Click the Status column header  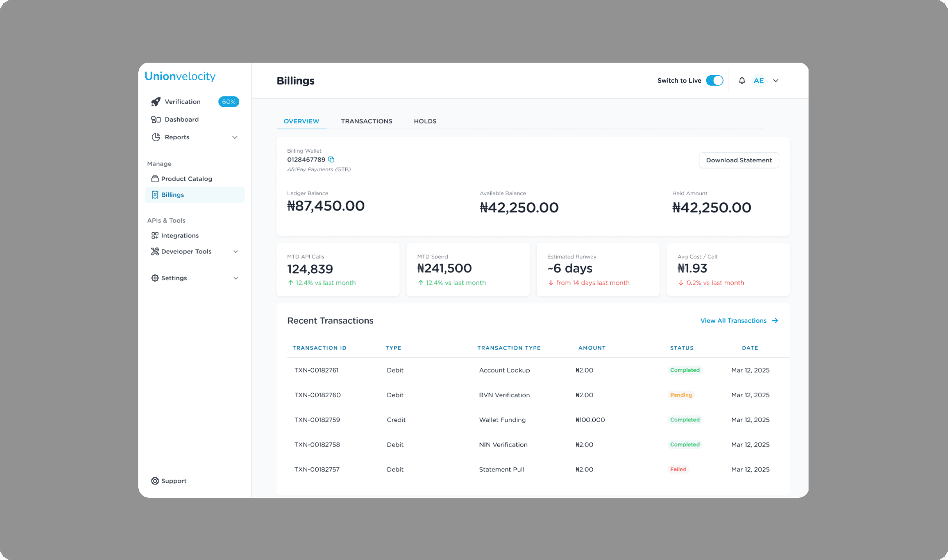click(682, 348)
